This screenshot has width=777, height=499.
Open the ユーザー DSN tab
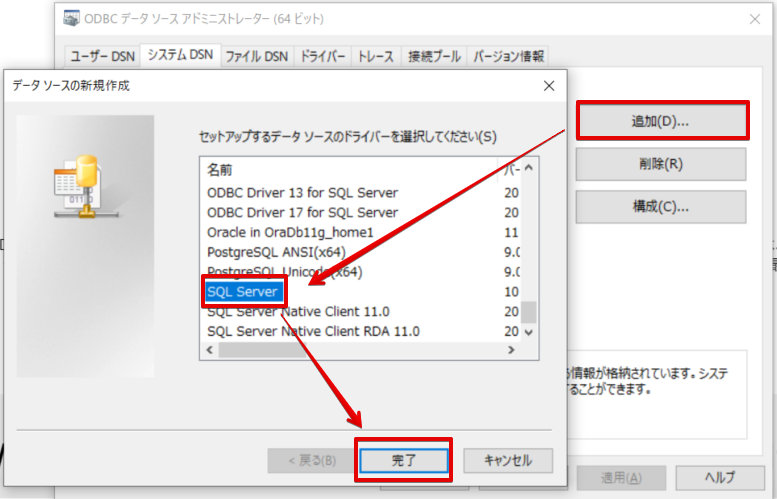(103, 56)
